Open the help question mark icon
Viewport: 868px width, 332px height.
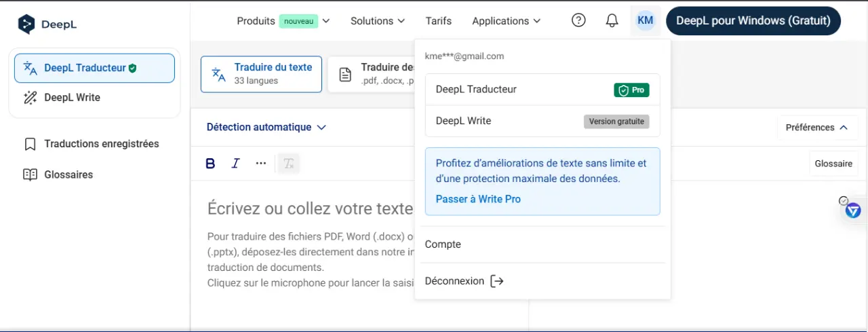578,20
